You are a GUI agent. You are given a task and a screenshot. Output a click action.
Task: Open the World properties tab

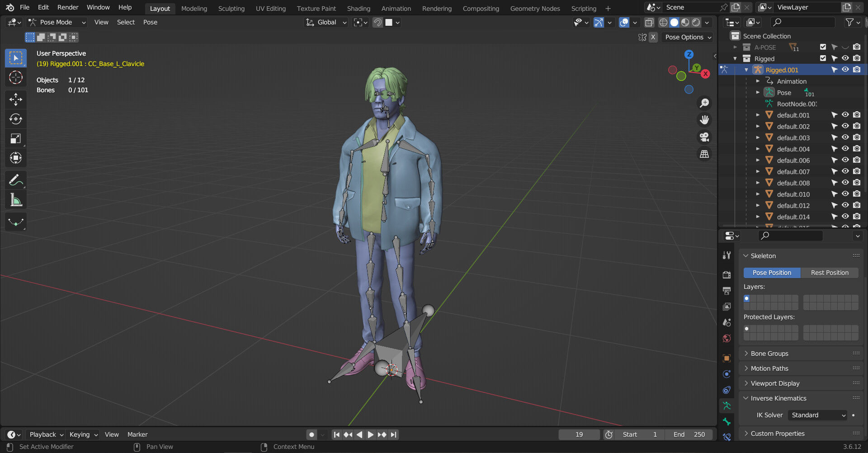726,338
